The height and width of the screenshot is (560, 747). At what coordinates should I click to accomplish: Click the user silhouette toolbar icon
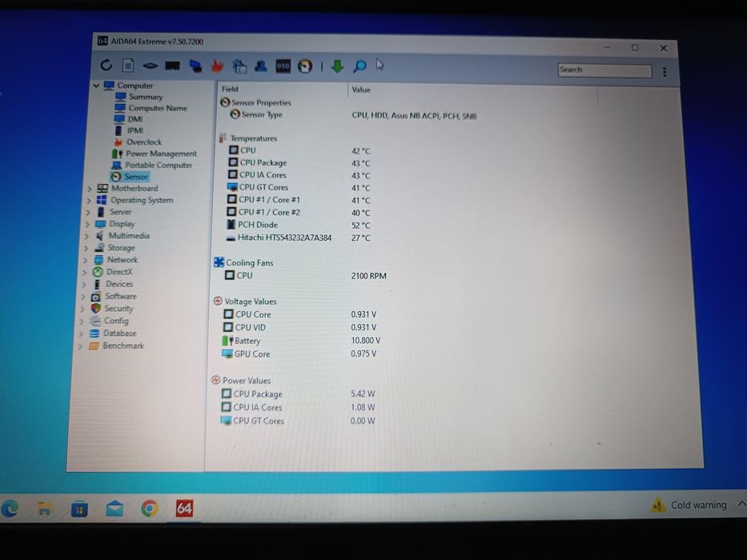pos(260,66)
